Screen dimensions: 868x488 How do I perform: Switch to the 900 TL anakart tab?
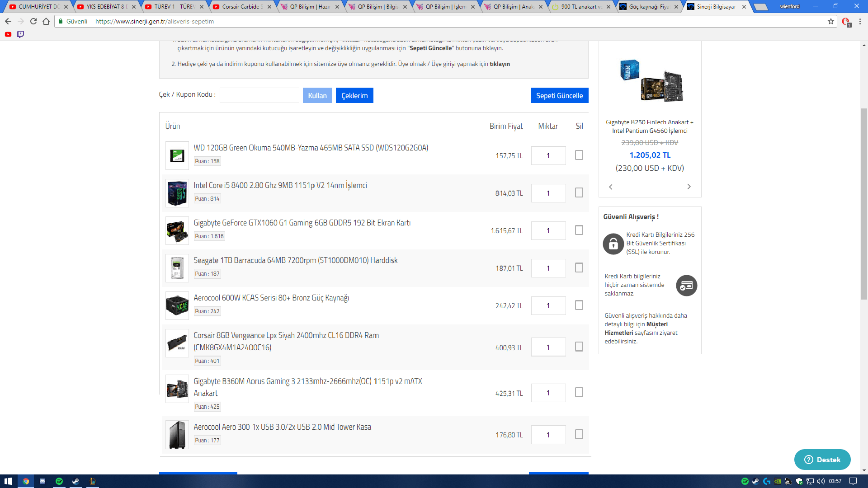tap(580, 7)
